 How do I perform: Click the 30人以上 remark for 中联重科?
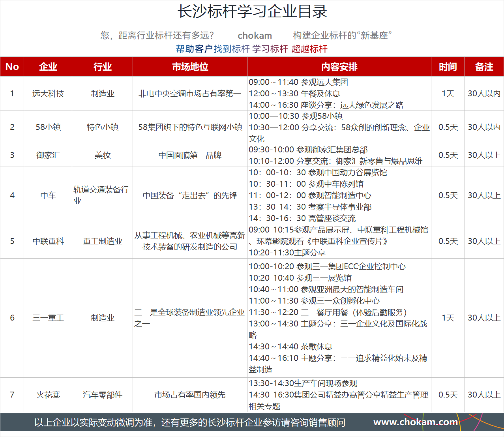[484, 241]
